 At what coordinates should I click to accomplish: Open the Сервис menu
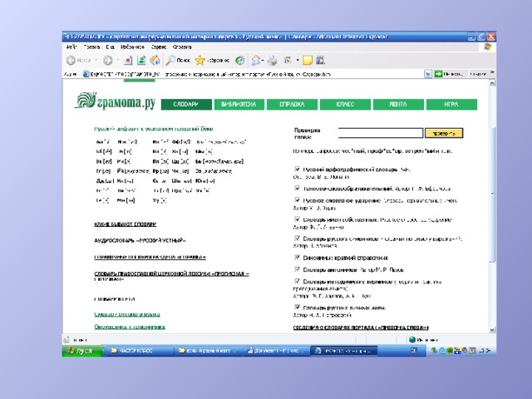[159, 47]
